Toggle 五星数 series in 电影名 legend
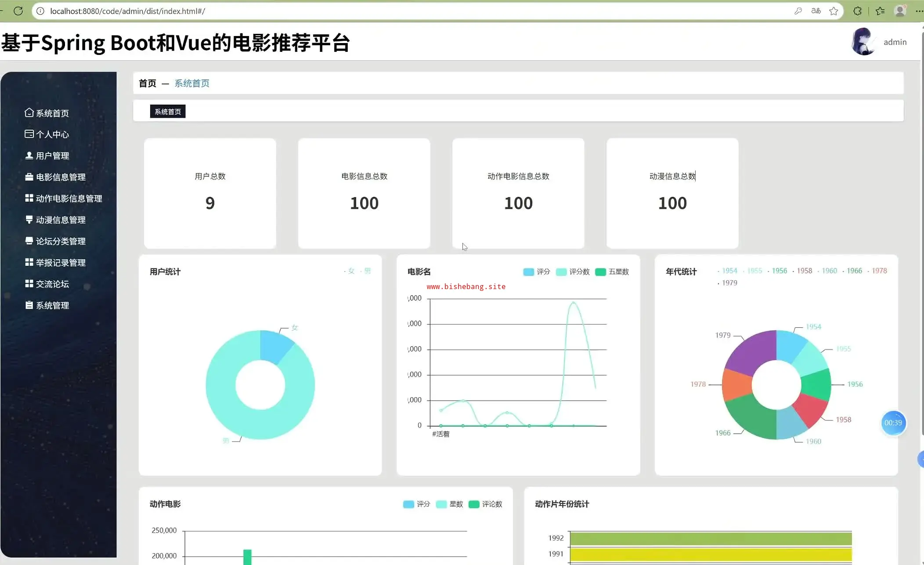The width and height of the screenshot is (924, 565). coord(612,272)
